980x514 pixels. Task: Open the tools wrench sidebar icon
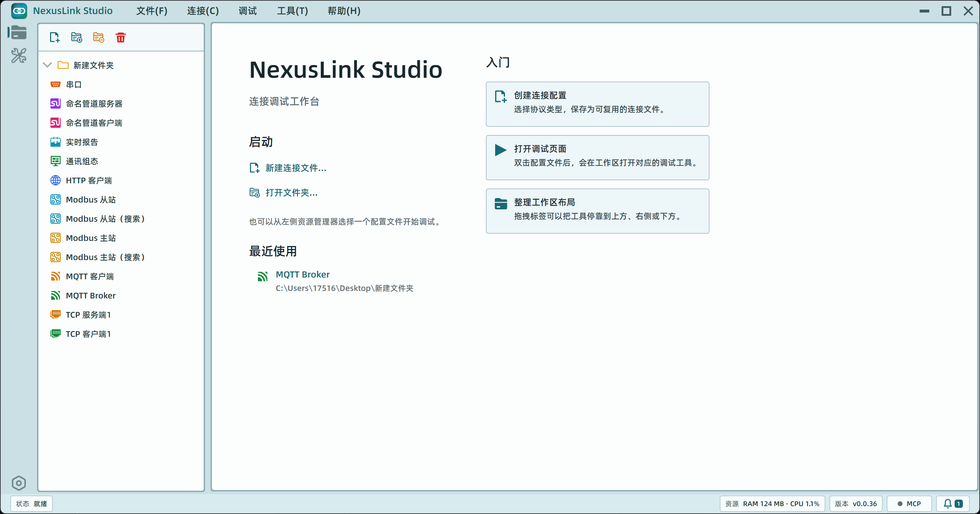click(18, 56)
